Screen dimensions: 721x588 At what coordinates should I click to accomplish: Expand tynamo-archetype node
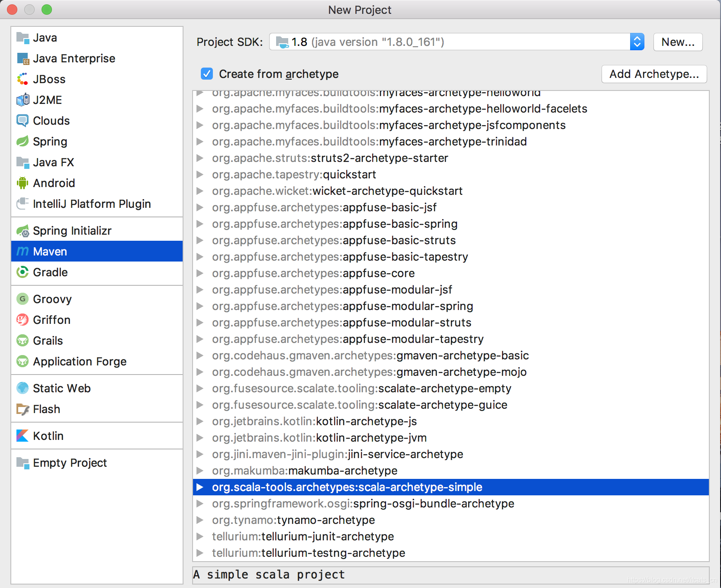tap(200, 520)
